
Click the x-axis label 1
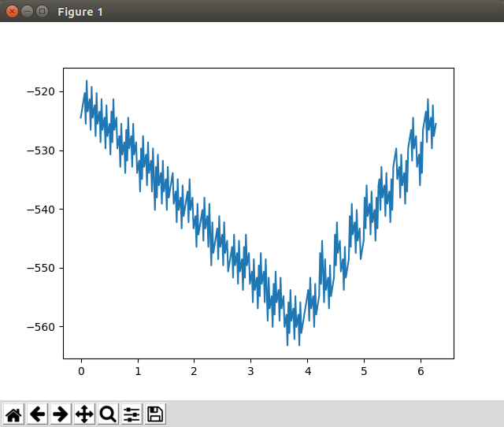(138, 371)
